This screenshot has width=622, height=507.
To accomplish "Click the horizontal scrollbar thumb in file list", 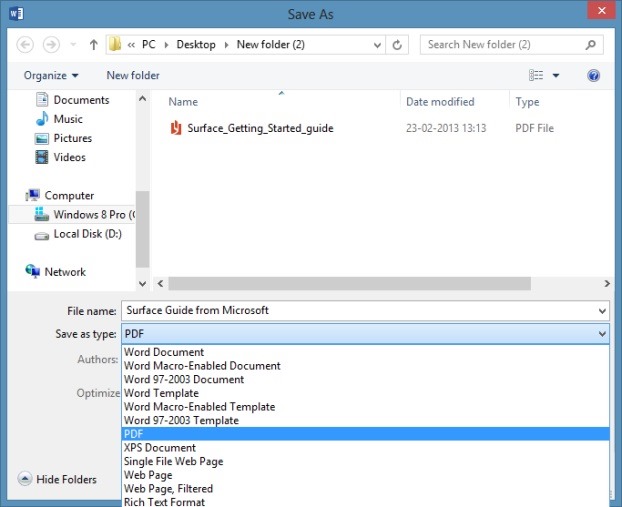I will tap(349, 284).
